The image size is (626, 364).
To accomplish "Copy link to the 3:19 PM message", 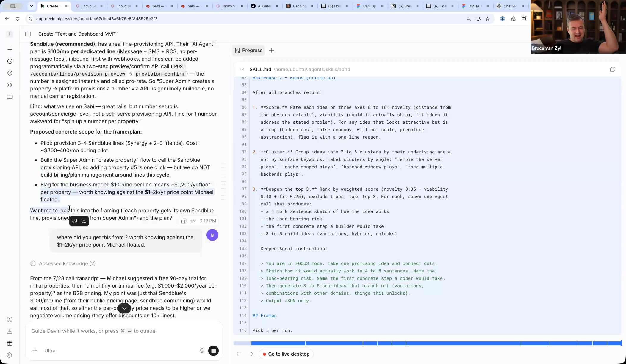I will (193, 221).
